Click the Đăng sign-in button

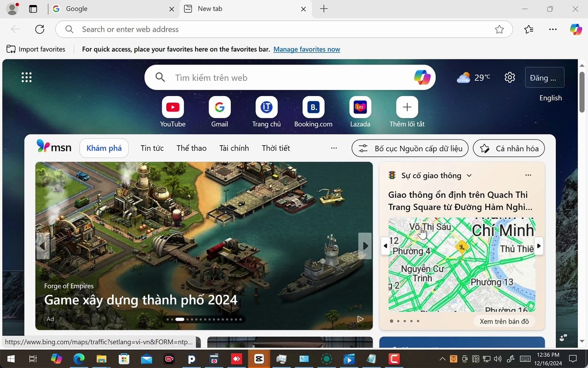pos(545,77)
